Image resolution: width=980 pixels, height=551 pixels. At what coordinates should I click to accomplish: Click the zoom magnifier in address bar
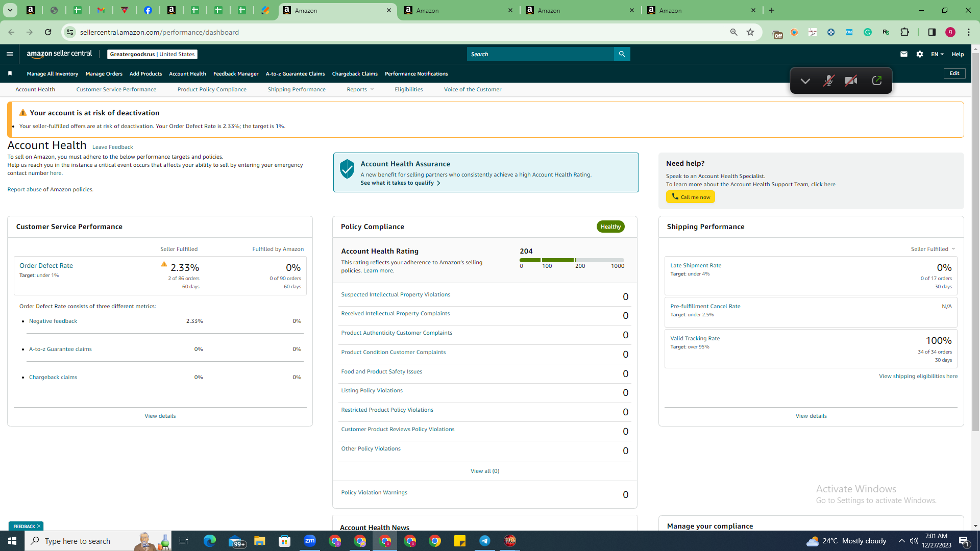[734, 32]
